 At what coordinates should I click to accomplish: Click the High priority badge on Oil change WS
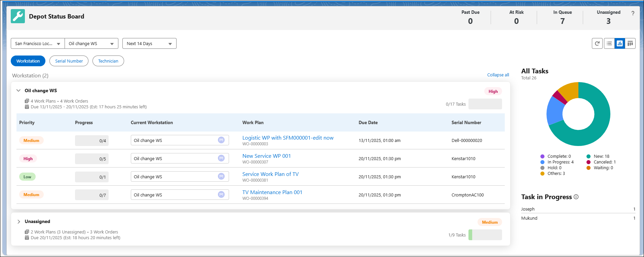pos(493,91)
